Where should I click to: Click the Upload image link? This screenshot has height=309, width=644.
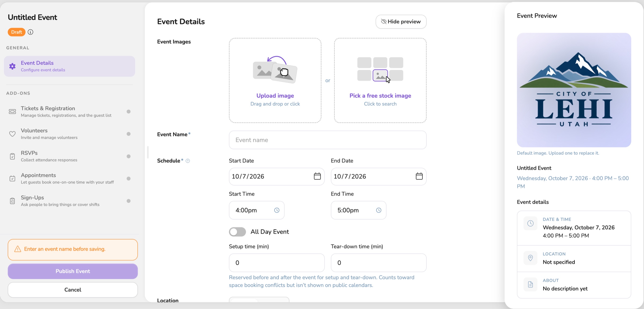[275, 96]
